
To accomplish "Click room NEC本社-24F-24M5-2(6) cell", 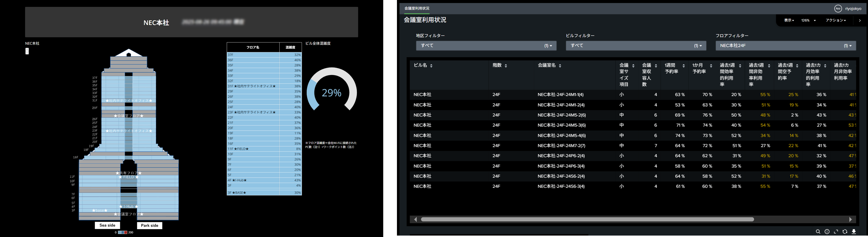I will click(562, 115).
